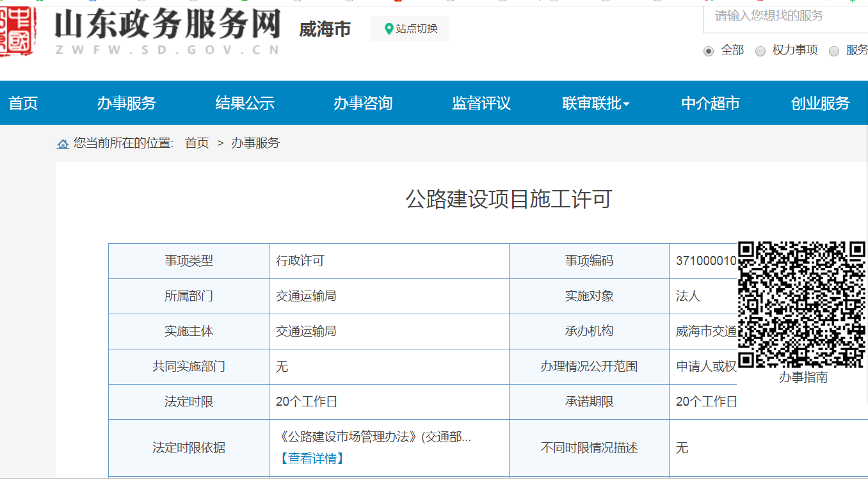
Task: Select the 权力事项 radio button
Action: click(760, 51)
